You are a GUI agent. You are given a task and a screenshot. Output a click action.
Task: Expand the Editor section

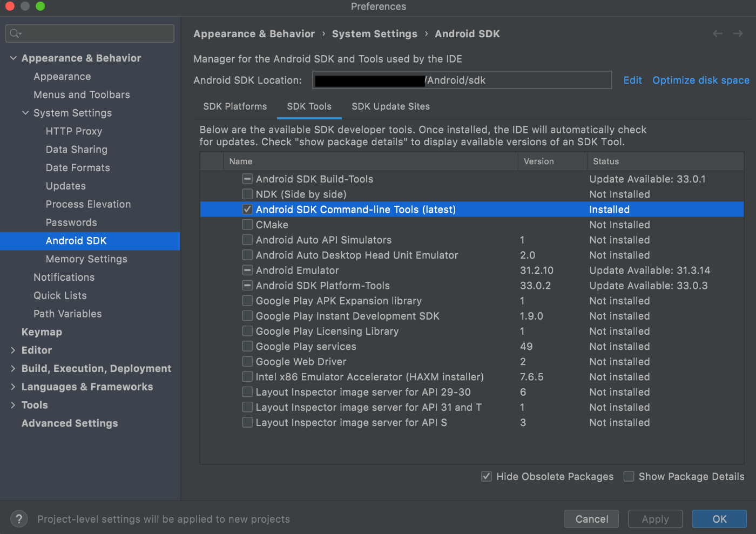pos(13,350)
